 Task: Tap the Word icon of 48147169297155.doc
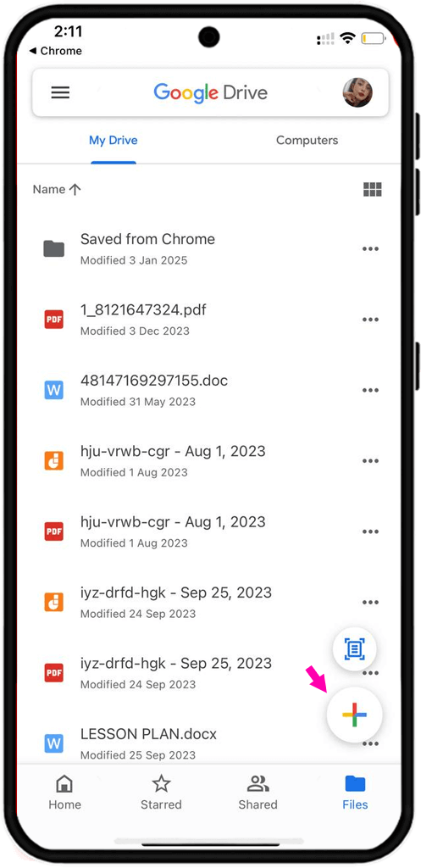(53, 390)
